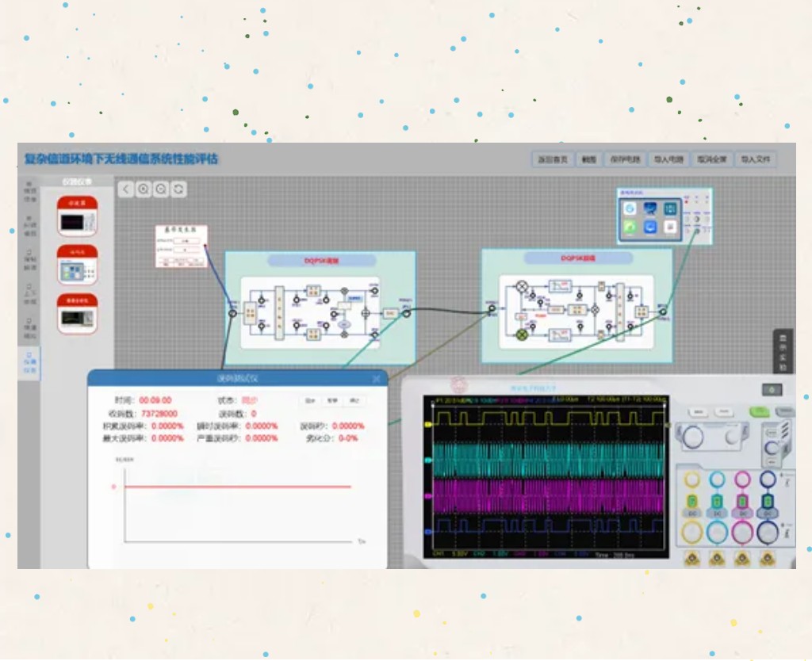This screenshot has width=812, height=661.
Task: Click the back arrow on the canvas toolbar
Action: point(126,189)
